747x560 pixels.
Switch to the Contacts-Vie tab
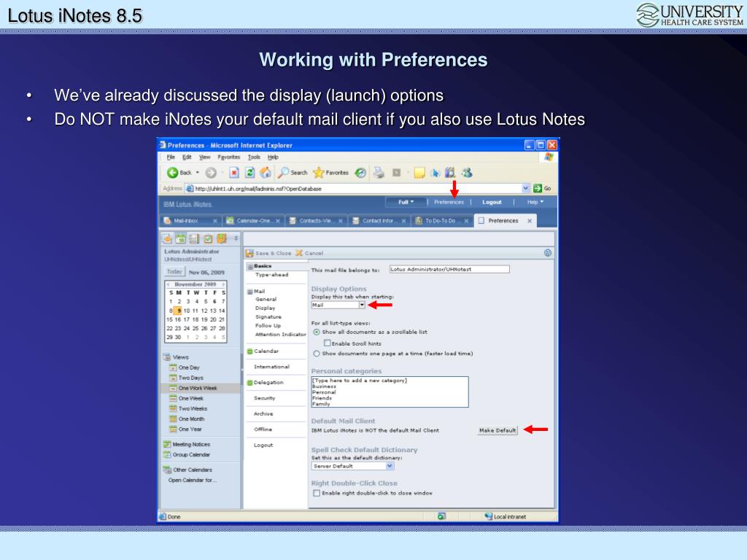point(316,220)
